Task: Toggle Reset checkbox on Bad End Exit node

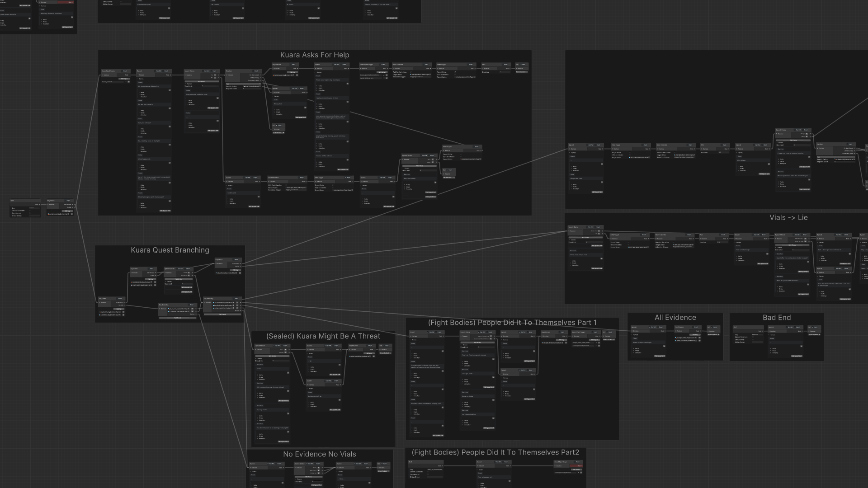Action: pos(812,327)
